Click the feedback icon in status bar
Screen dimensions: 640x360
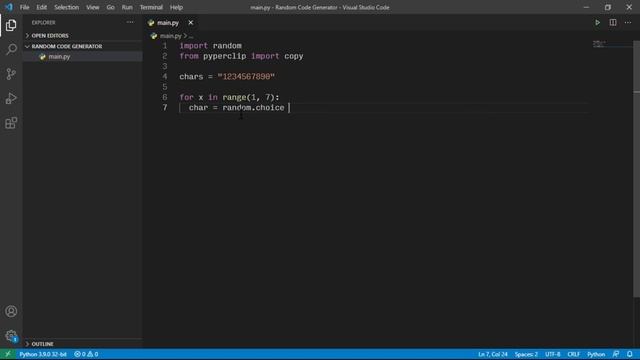click(x=616, y=354)
